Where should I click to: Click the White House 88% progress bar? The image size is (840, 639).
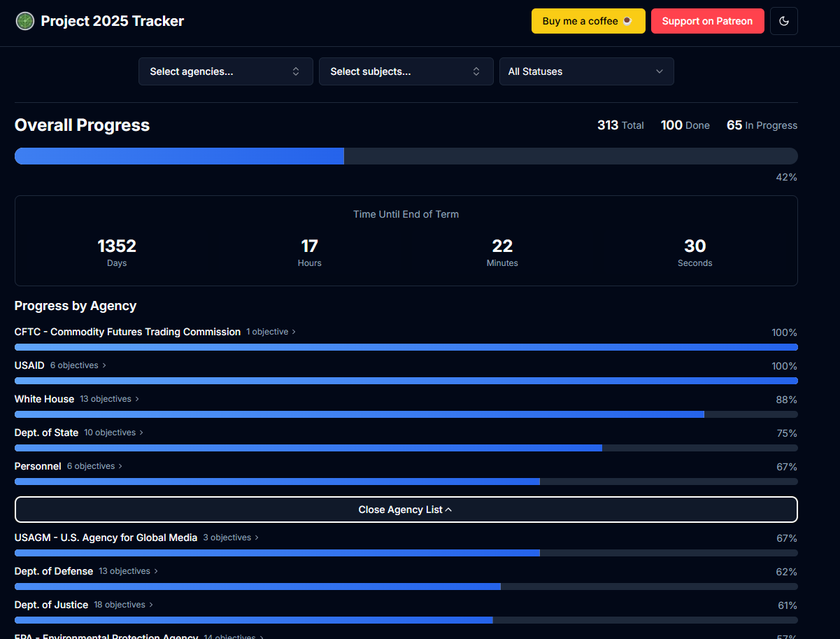(x=406, y=414)
